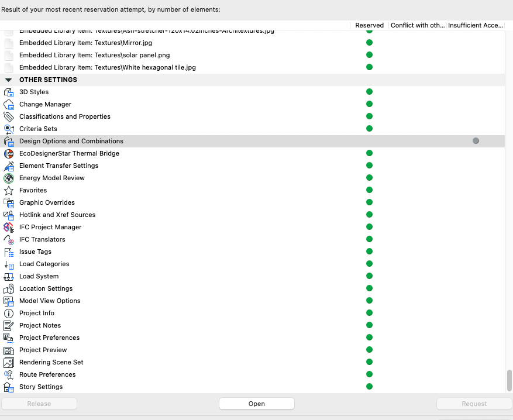The width and height of the screenshot is (513, 420).
Task: Select the Issue Tags label
Action: [35, 252]
